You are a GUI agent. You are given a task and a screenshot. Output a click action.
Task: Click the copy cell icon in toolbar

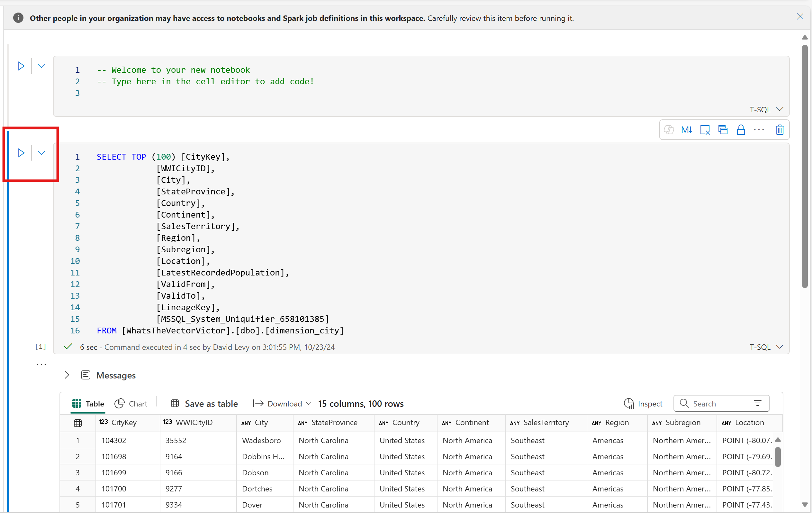coord(722,129)
